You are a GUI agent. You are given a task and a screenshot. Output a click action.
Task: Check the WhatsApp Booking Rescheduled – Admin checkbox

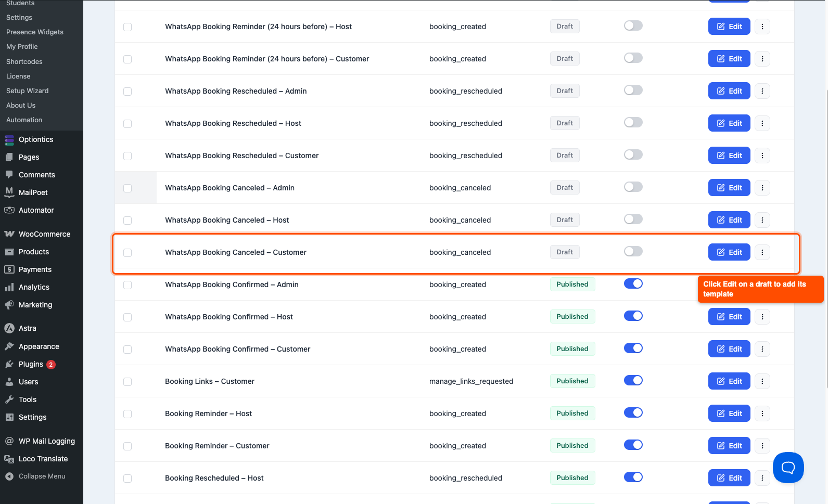[x=128, y=92]
